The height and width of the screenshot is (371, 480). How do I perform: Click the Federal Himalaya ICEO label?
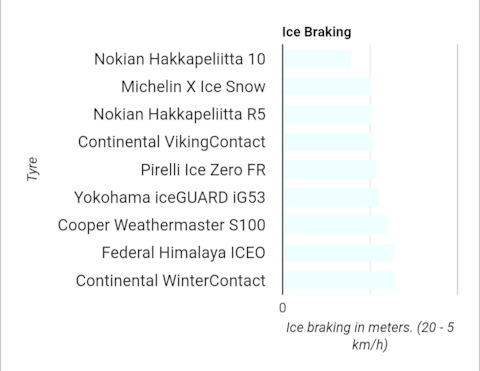(x=184, y=253)
